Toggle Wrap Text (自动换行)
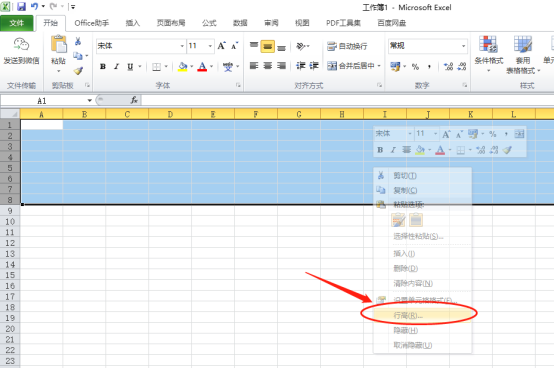Image resolution: width=554 pixels, height=369 pixels. coord(347,46)
